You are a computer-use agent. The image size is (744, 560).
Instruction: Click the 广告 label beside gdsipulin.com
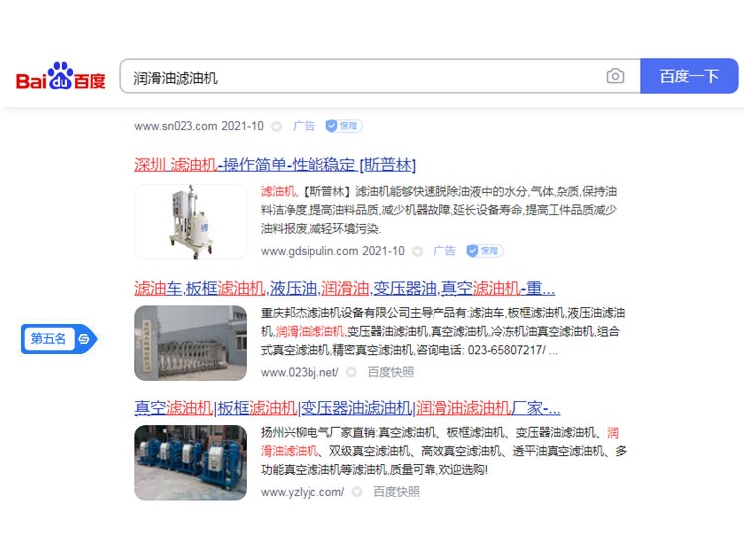(x=444, y=251)
